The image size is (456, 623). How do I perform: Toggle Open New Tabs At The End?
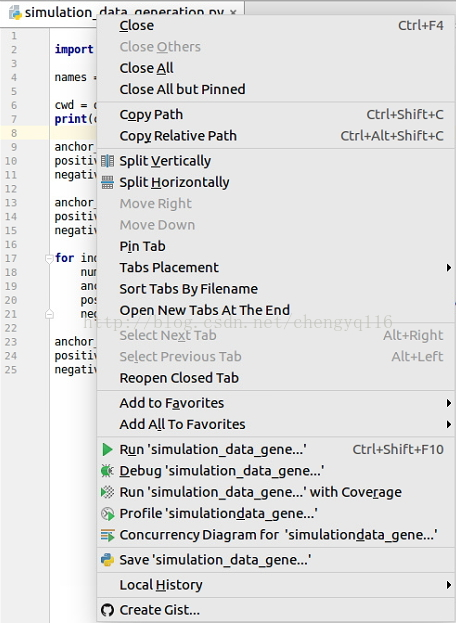pyautogui.click(x=276, y=310)
